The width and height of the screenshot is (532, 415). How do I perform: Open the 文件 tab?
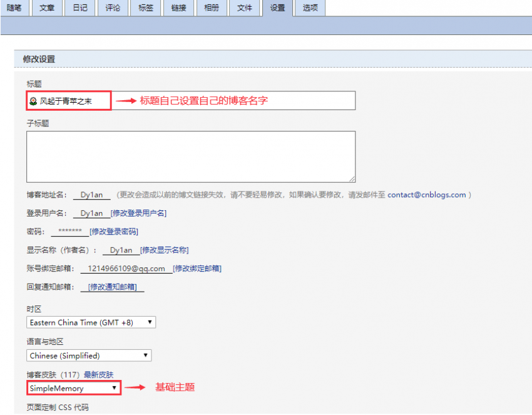click(244, 8)
